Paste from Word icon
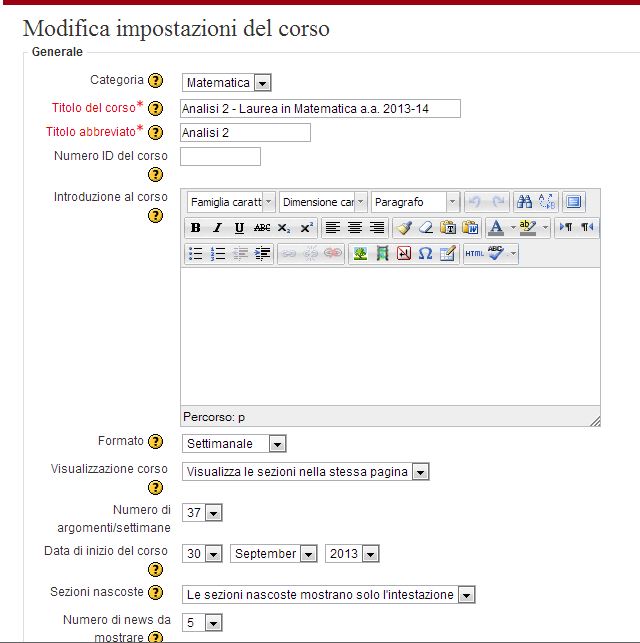This screenshot has height=643, width=640. pyautogui.click(x=470, y=228)
